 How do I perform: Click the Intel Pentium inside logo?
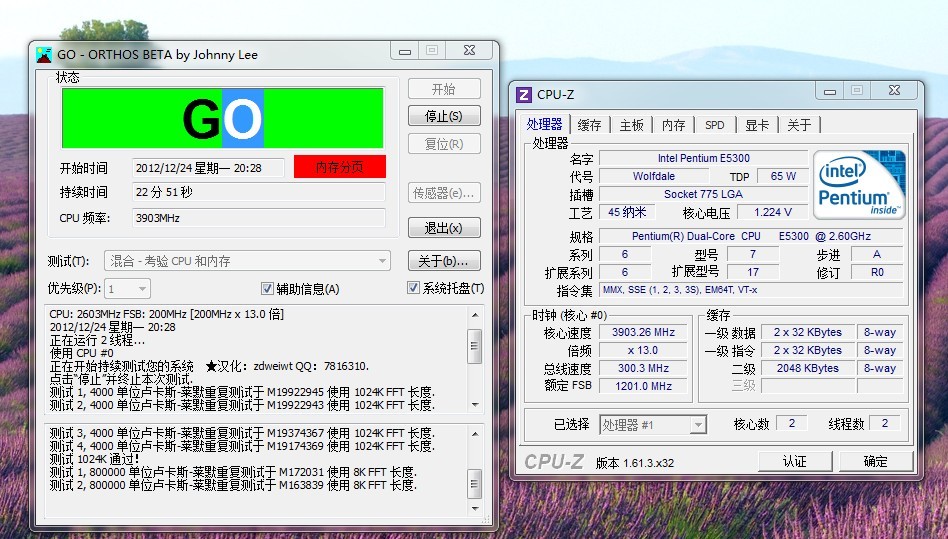click(859, 184)
